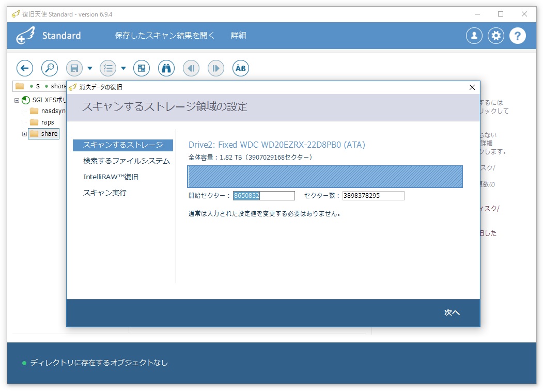Screen dimensions: 543x392
Task: Click the list view toolbar icon
Action: [x=108, y=68]
